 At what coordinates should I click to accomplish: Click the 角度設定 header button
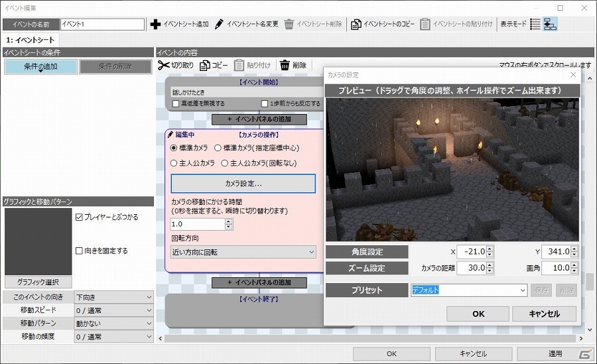click(x=367, y=252)
